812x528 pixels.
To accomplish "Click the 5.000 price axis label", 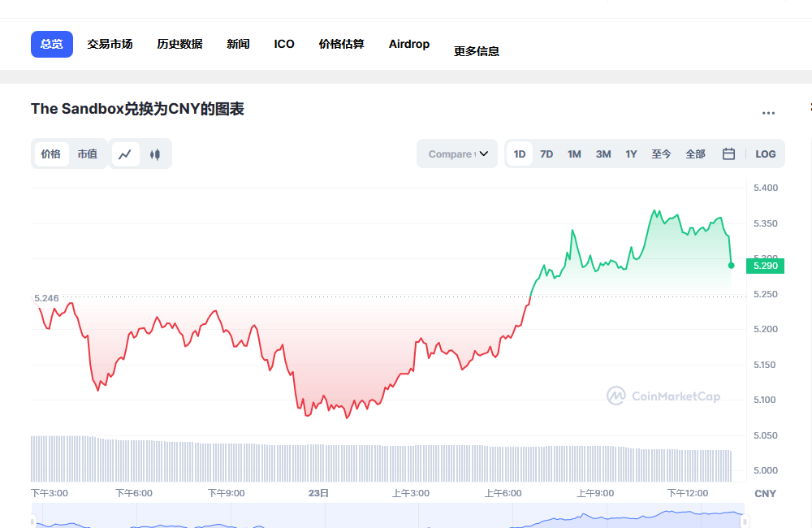I will click(x=766, y=470).
